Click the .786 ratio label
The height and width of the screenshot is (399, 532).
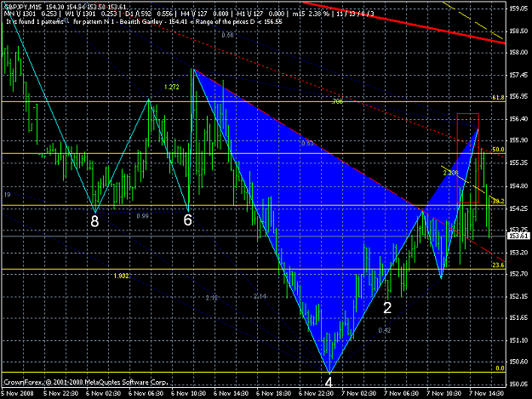pyautogui.click(x=337, y=101)
